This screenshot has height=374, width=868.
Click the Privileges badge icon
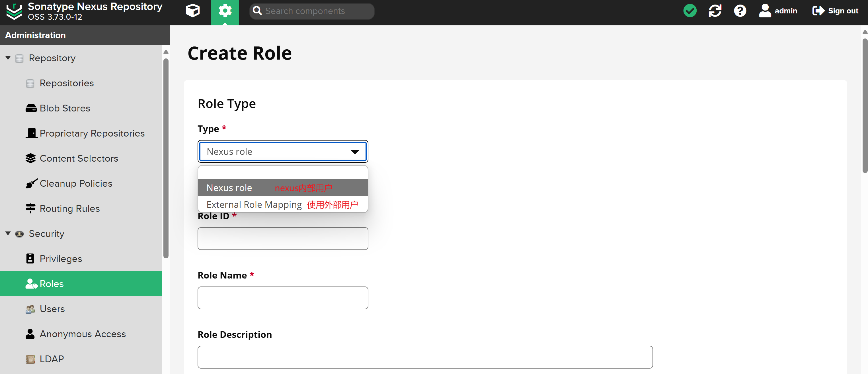(30, 259)
